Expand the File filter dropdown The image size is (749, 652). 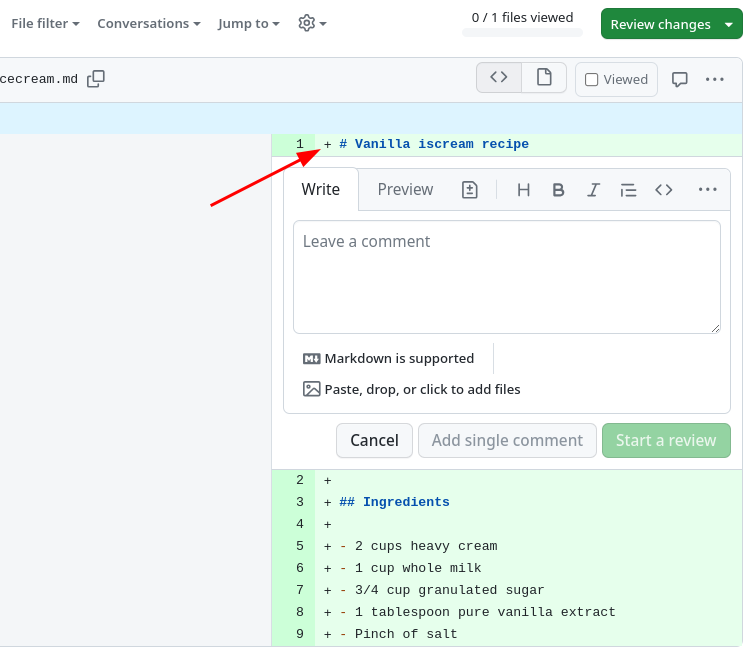(45, 23)
